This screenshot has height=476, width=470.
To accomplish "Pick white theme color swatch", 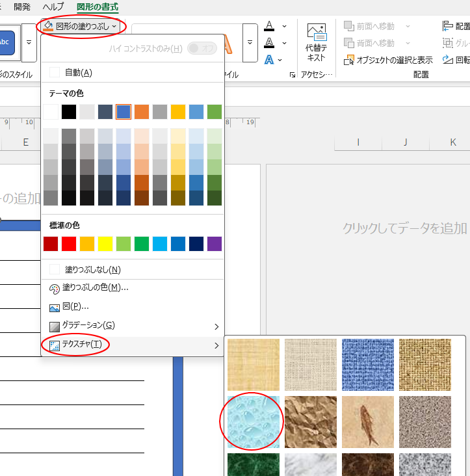I will pyautogui.click(x=51, y=112).
